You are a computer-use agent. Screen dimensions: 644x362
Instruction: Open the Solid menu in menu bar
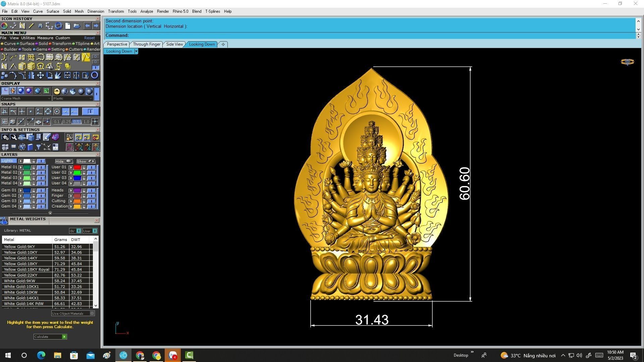point(67,11)
